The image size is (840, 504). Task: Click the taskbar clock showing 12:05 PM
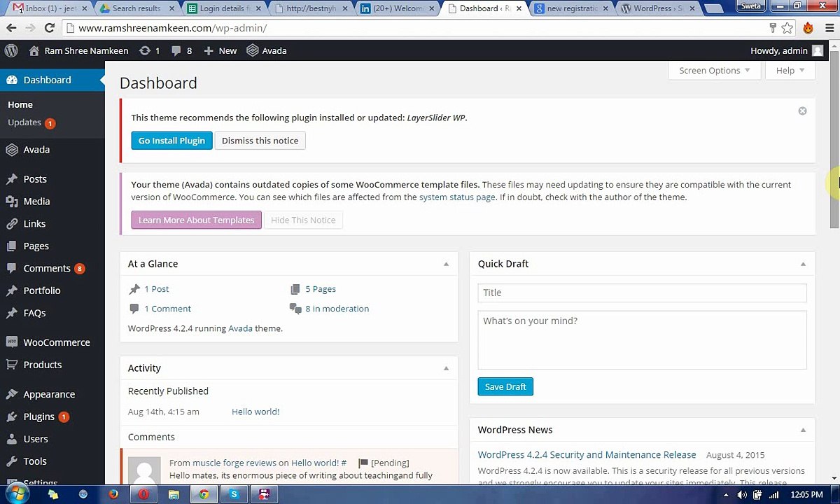[806, 495]
